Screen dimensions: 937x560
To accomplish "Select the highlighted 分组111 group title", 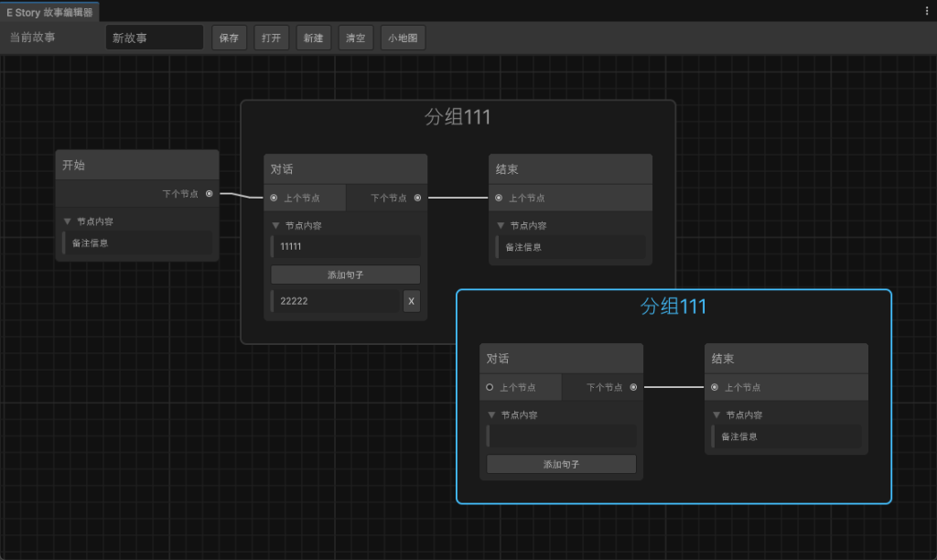I will click(x=673, y=307).
